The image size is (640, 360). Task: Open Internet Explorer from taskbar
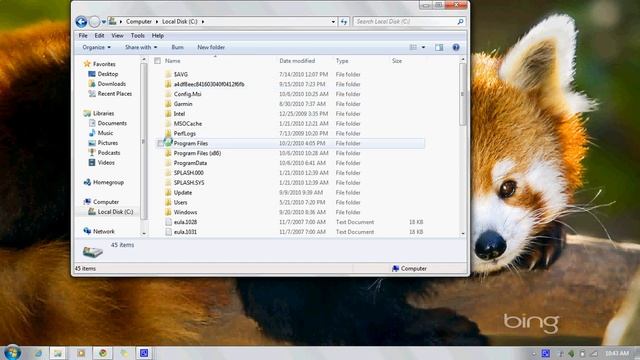point(38,353)
